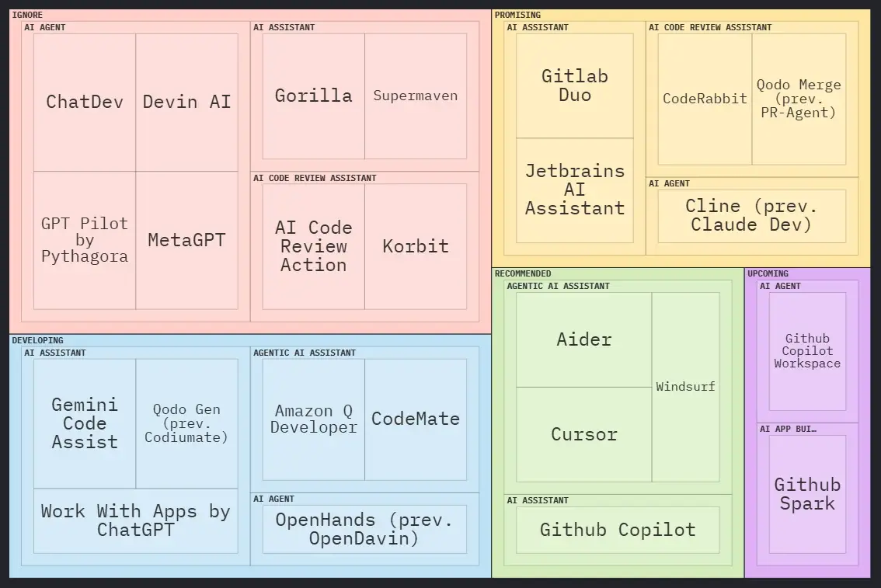
Task: Select the CodeRabbit cell
Action: (705, 99)
